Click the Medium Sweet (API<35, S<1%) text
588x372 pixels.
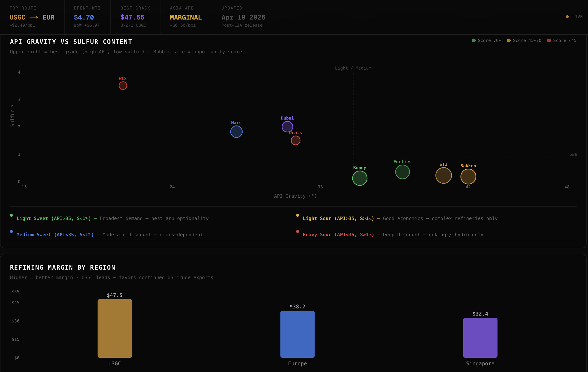click(x=55, y=235)
